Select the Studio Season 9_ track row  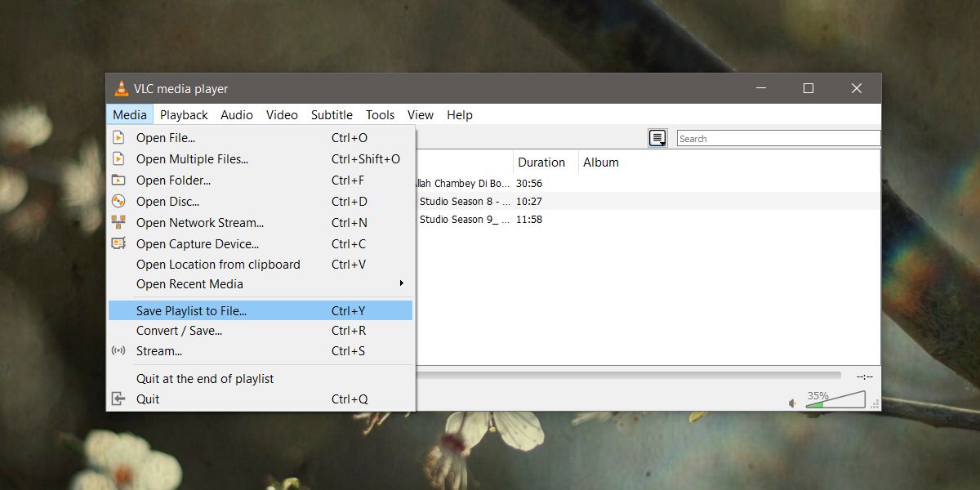click(648, 219)
